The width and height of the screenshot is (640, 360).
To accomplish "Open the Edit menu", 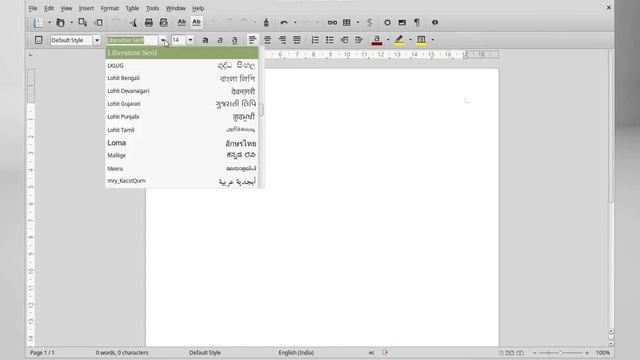I will pyautogui.click(x=49, y=8).
